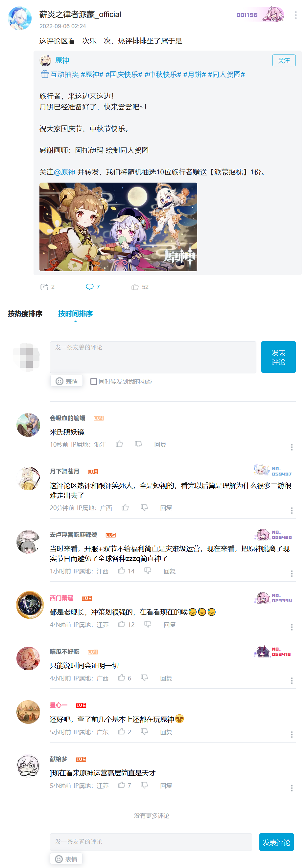The width and height of the screenshot is (308, 868).
Task: Click the share/forward icon showing 2
Action: coord(44,287)
